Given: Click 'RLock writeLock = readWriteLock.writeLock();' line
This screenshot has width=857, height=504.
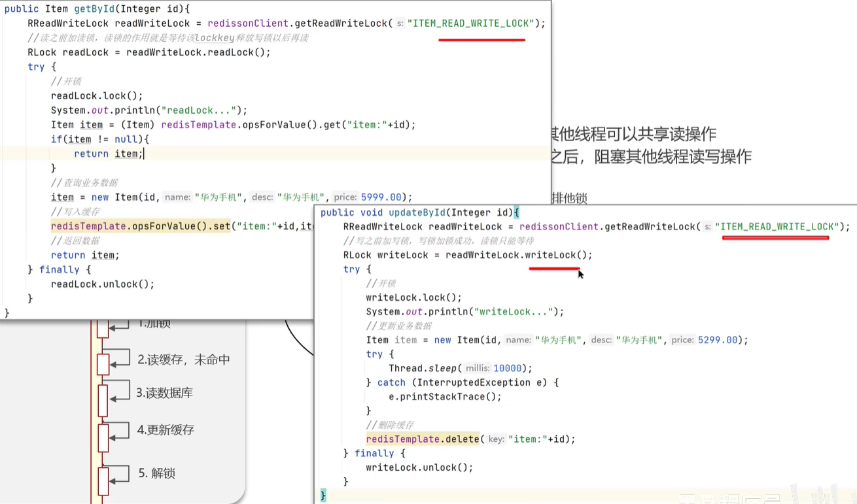Looking at the screenshot, I should 468,255.
